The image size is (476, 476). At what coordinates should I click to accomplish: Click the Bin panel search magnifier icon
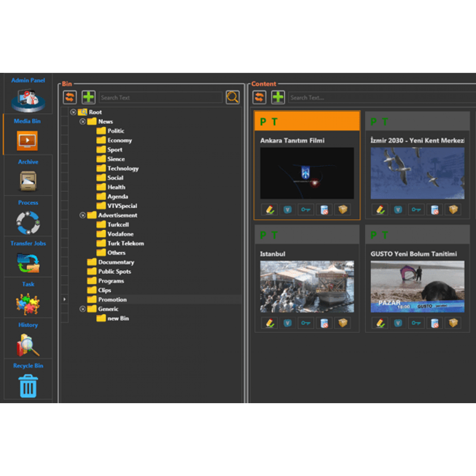pos(232,98)
